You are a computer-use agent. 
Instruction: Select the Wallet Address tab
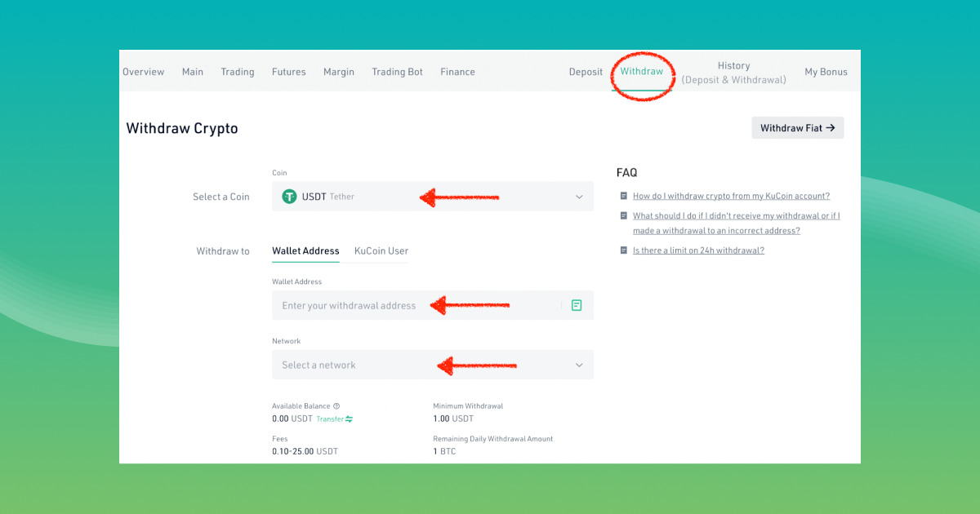pos(305,251)
